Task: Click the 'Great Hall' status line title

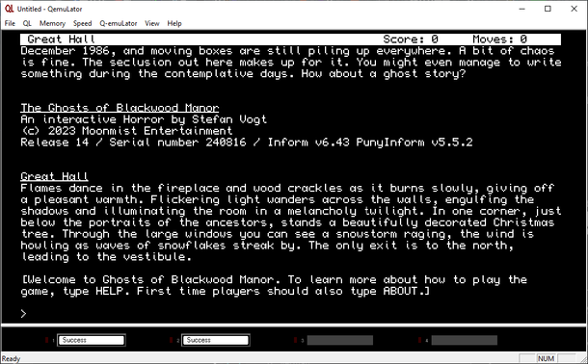Action: click(x=61, y=39)
